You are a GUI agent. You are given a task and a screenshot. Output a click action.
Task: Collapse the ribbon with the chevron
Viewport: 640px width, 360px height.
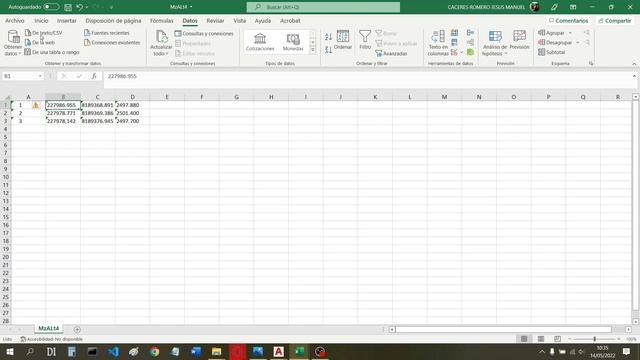(634, 64)
